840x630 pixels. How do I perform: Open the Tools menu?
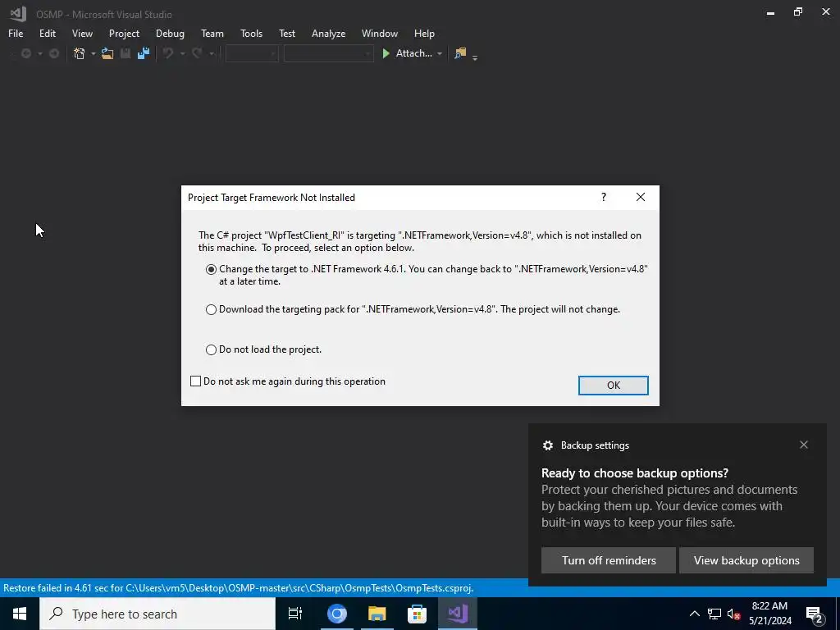(251, 33)
